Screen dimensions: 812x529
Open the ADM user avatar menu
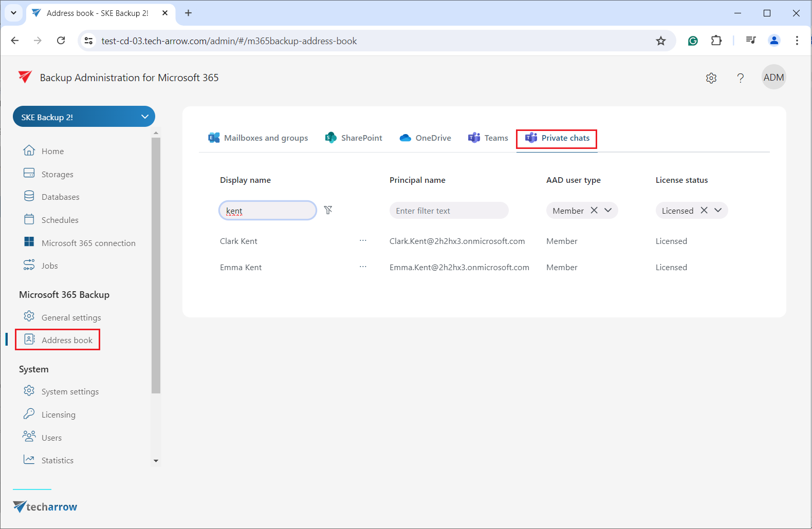coord(773,78)
